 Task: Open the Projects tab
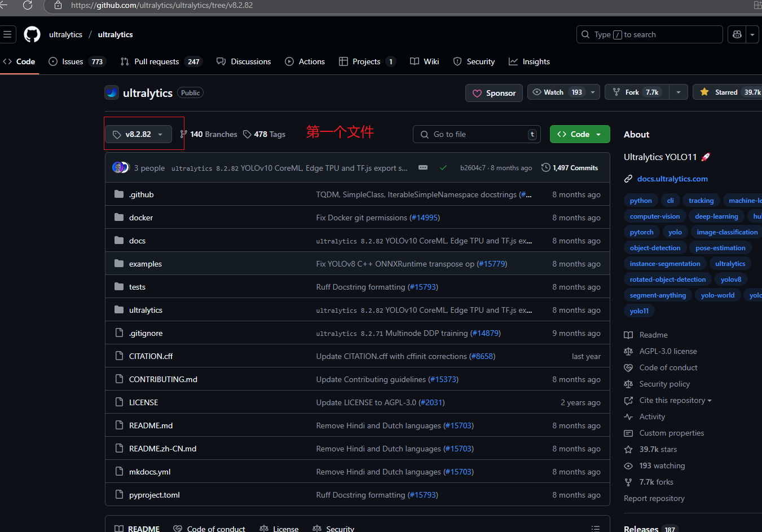(x=367, y=61)
